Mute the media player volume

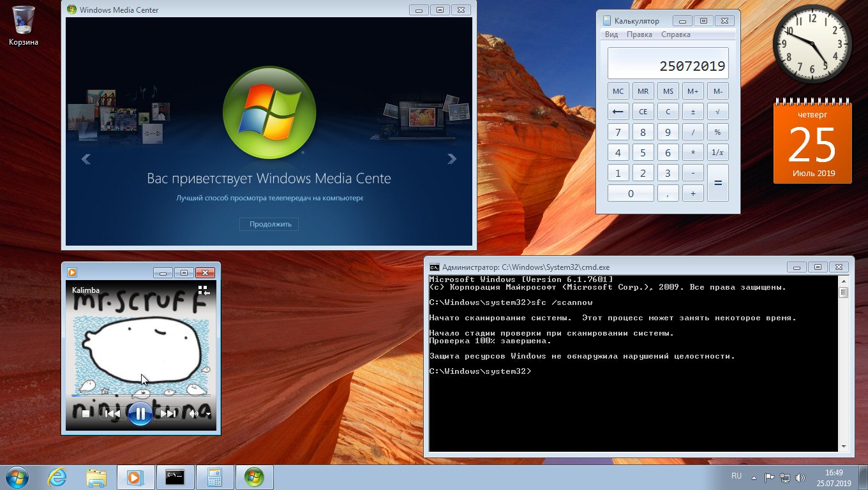click(x=193, y=414)
